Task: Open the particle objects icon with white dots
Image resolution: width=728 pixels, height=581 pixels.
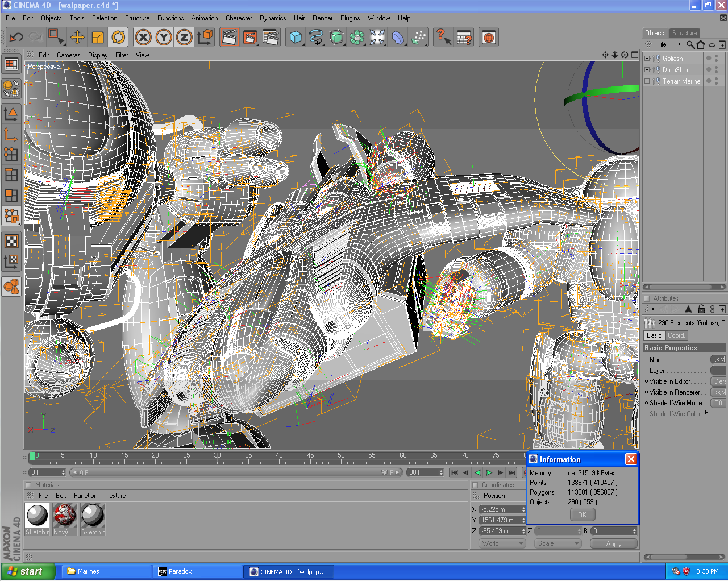Action: [418, 38]
